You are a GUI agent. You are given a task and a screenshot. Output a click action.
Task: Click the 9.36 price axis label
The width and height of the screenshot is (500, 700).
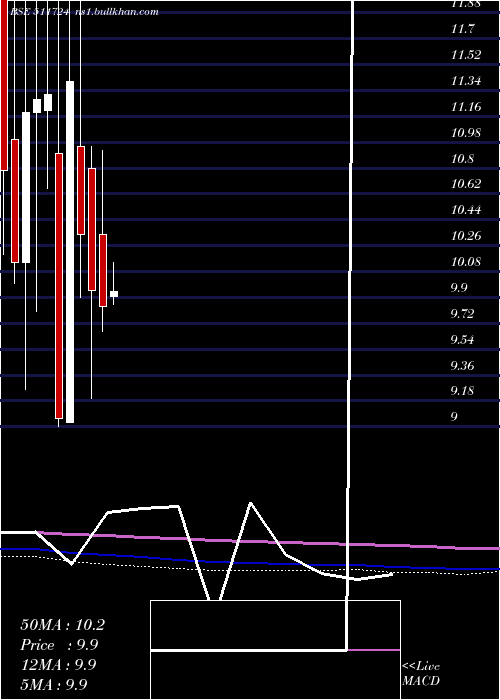tap(463, 366)
